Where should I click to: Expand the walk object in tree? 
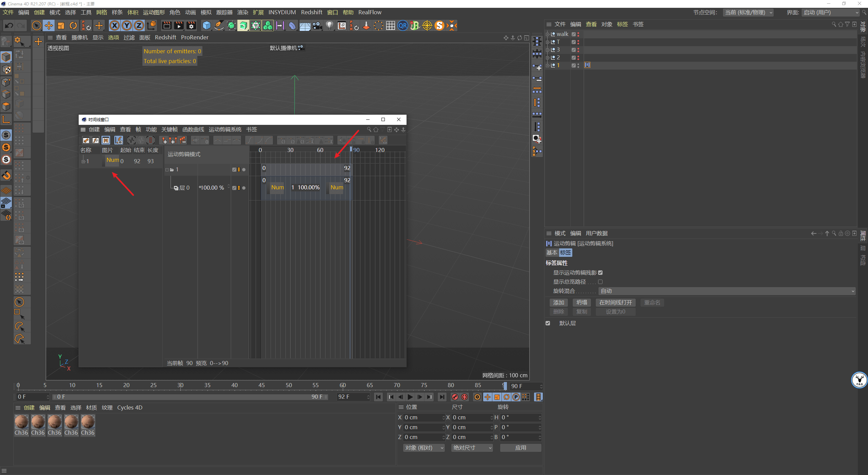(547, 34)
